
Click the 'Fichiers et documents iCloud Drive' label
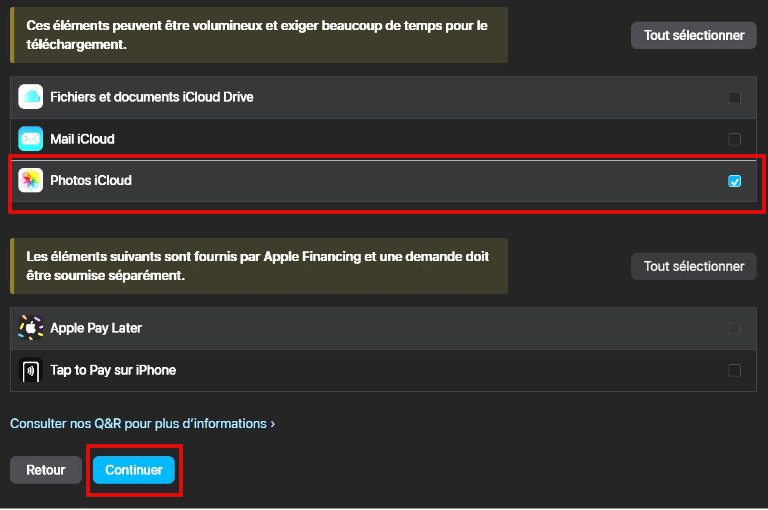click(x=151, y=97)
